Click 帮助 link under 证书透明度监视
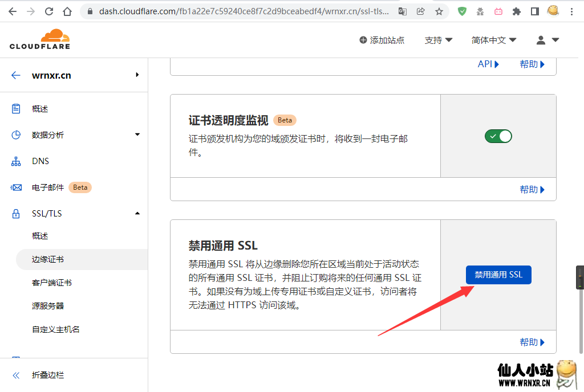The width and height of the screenshot is (584, 392). [532, 190]
